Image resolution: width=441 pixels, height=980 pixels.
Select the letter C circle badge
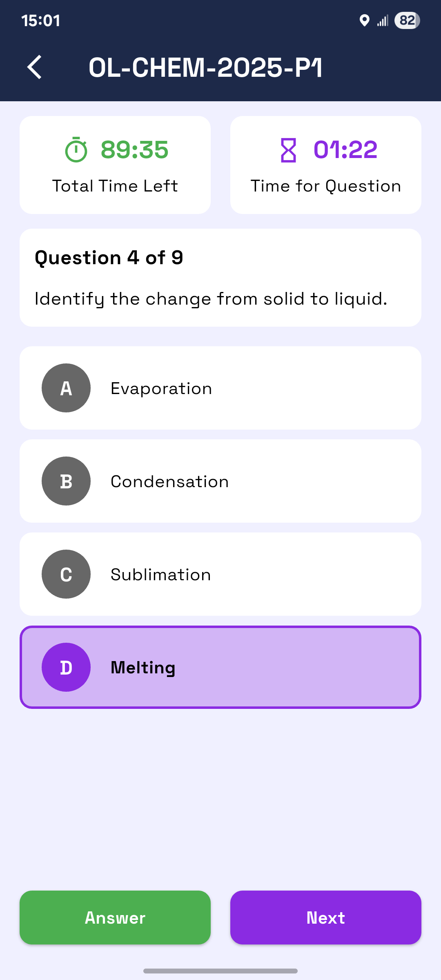pyautogui.click(x=66, y=574)
